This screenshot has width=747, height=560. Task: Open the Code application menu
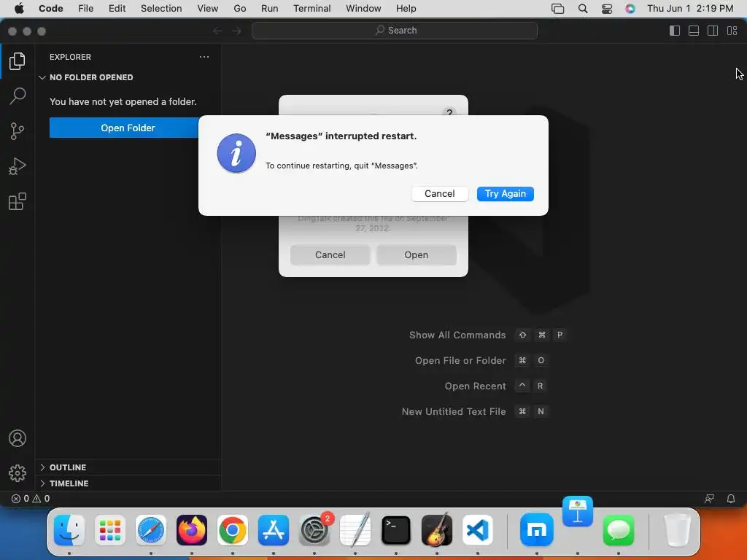[x=51, y=9]
